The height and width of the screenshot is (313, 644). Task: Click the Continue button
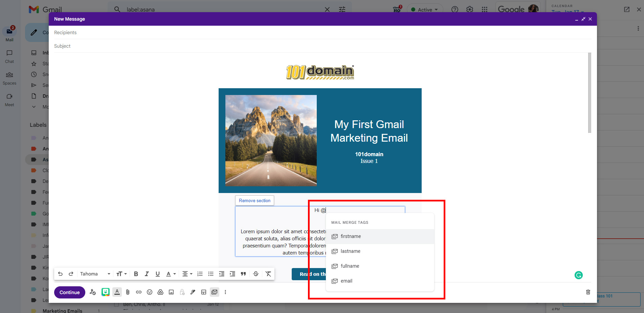(x=70, y=292)
